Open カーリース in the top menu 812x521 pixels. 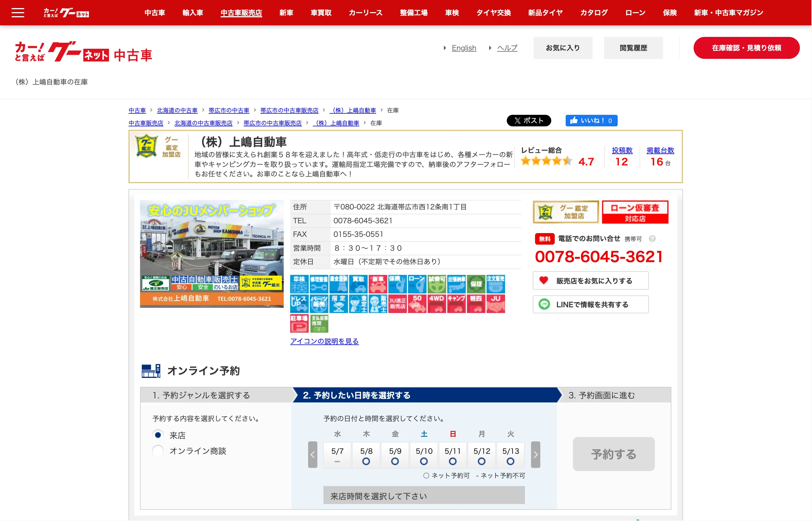tap(365, 13)
